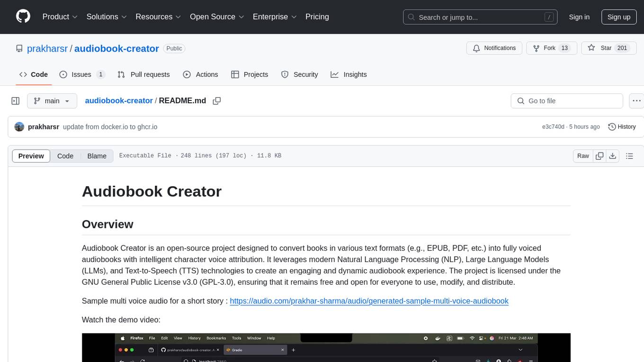Image resolution: width=644 pixels, height=362 pixels.
Task: Switch to the Insights tab
Action: (349, 74)
